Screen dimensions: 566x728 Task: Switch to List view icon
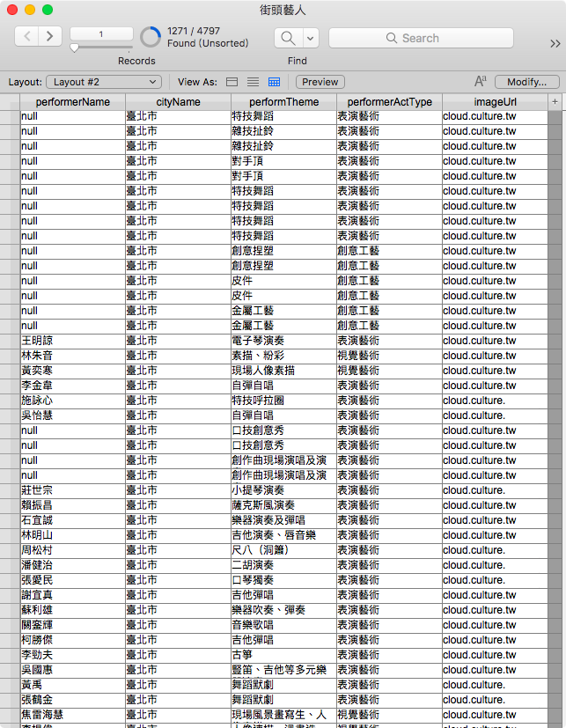[x=253, y=82]
